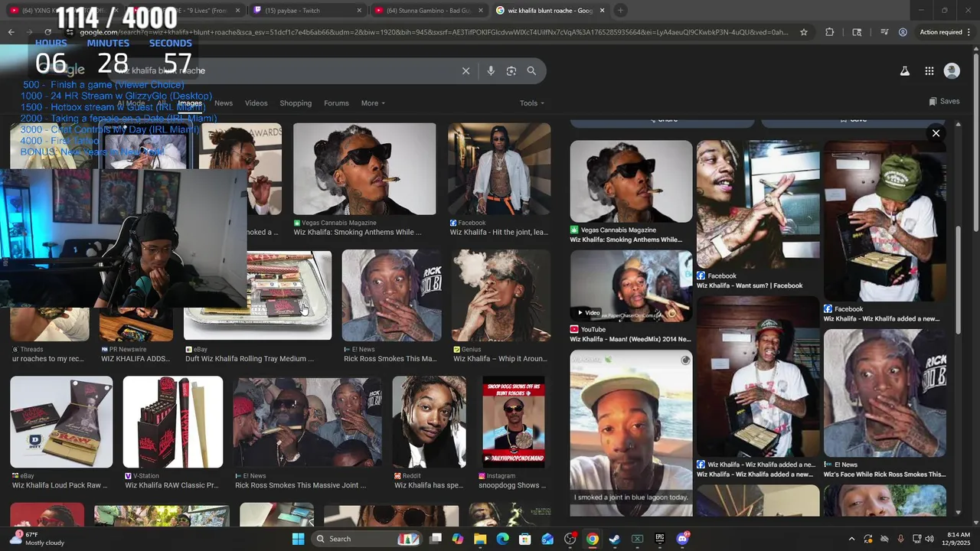Open Discord from the taskbar
Image resolution: width=980 pixels, height=551 pixels.
682,539
